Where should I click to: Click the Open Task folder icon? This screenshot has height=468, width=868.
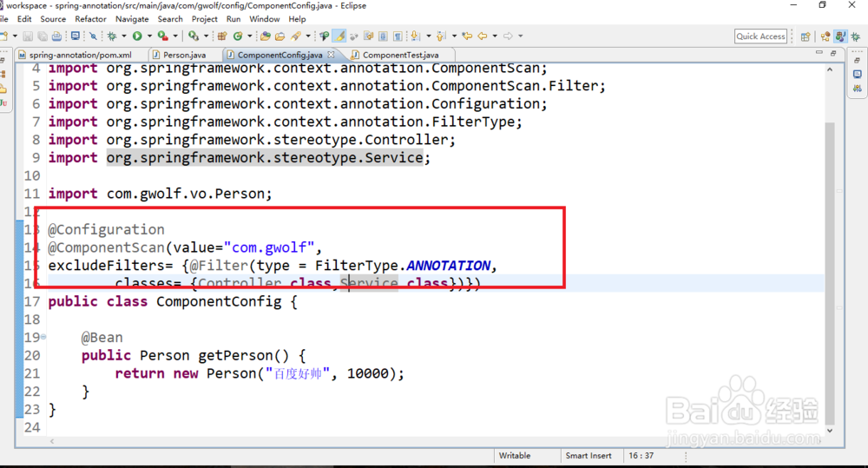[279, 36]
